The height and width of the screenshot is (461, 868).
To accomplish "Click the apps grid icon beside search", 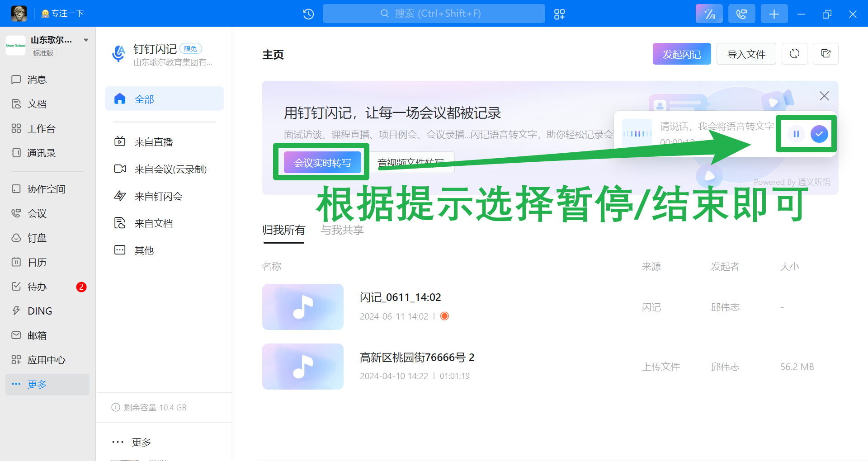I will tap(559, 14).
